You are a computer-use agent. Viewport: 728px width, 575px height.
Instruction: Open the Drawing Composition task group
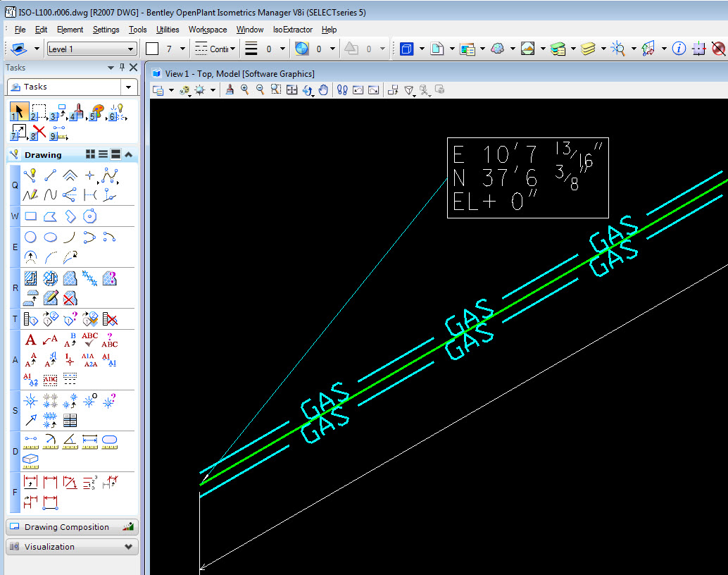(x=72, y=526)
